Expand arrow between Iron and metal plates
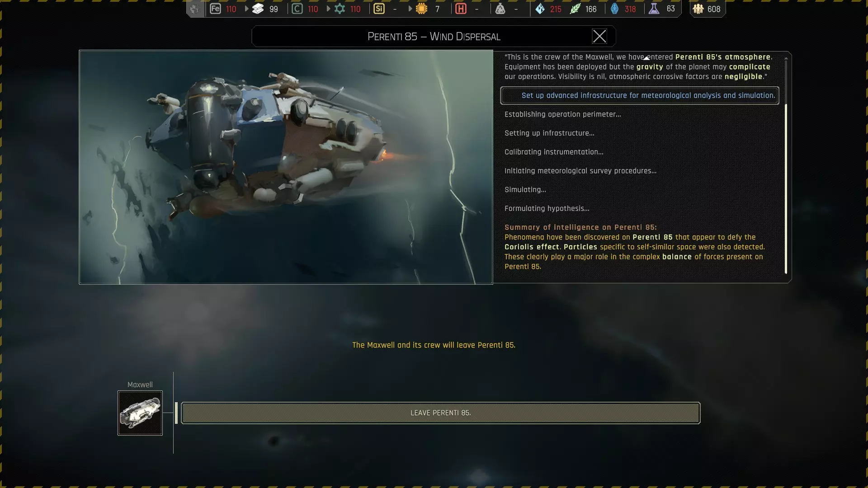 246,9
